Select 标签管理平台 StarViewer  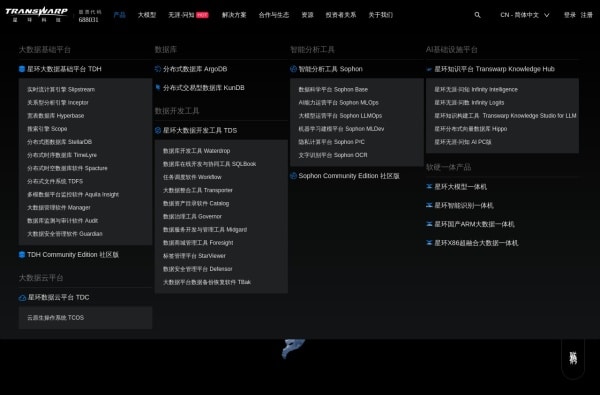[194, 256]
